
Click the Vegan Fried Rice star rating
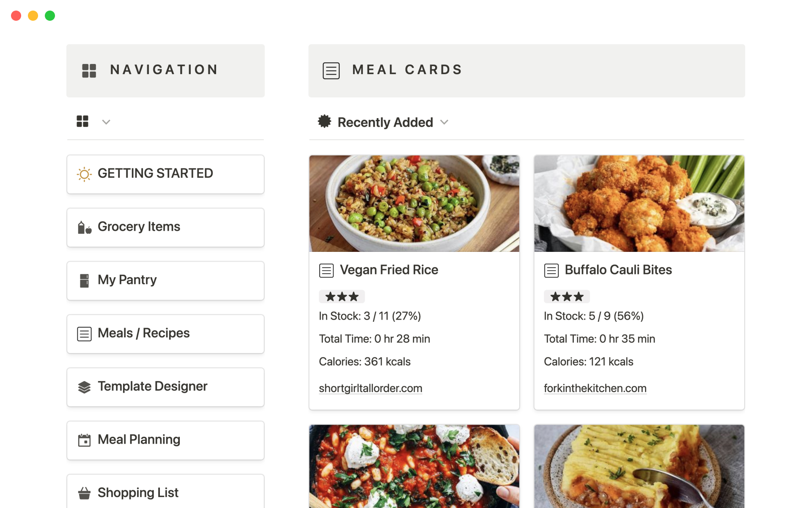click(342, 297)
